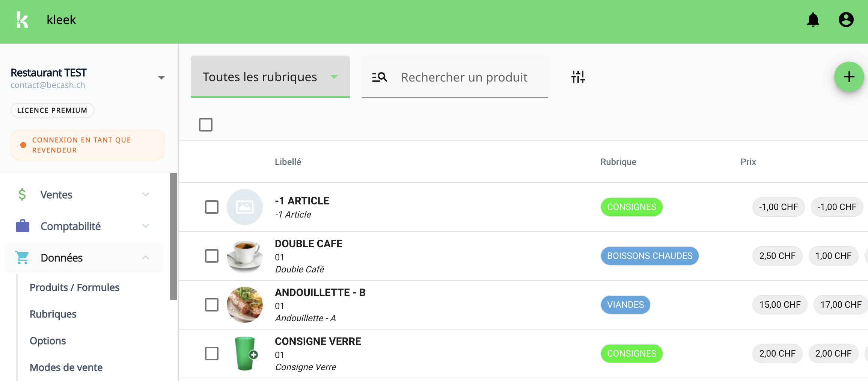The image size is (868, 381).
Task: Check the DOUBLE CAFE row checkbox
Action: tap(212, 256)
